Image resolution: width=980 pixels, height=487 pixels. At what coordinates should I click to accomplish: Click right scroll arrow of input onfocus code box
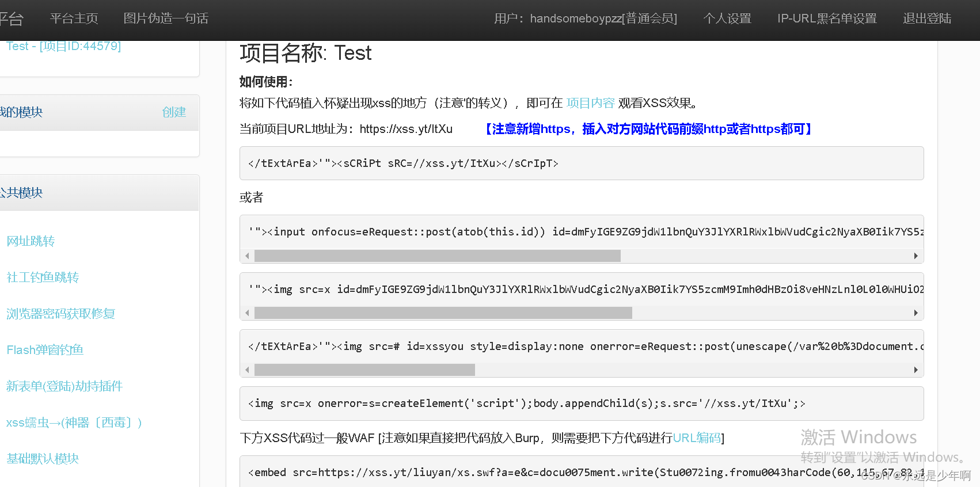pos(916,256)
